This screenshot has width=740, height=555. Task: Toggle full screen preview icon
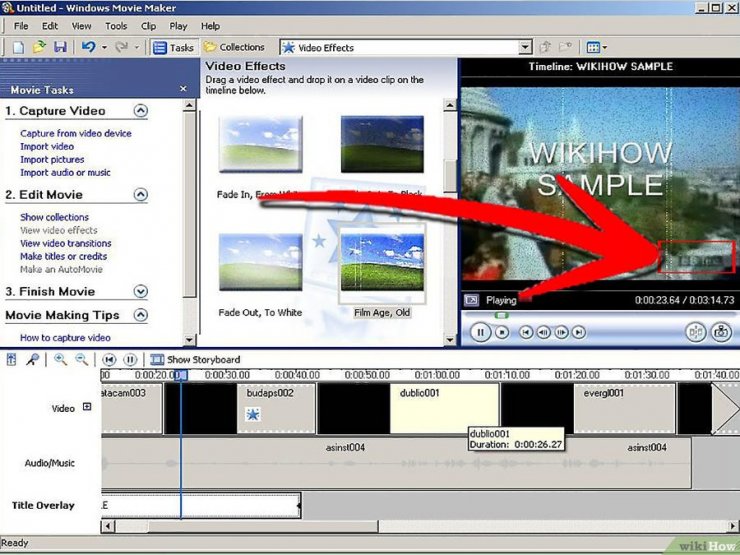[471, 300]
